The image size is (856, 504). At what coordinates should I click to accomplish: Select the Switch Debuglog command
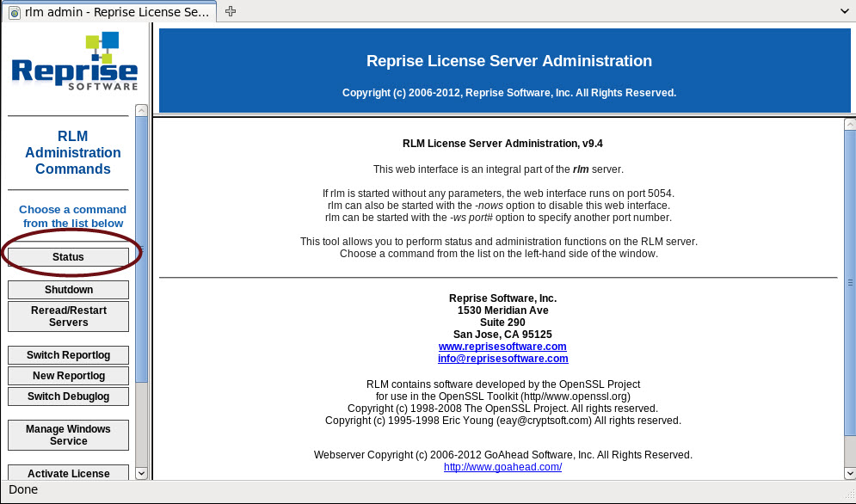[69, 396]
